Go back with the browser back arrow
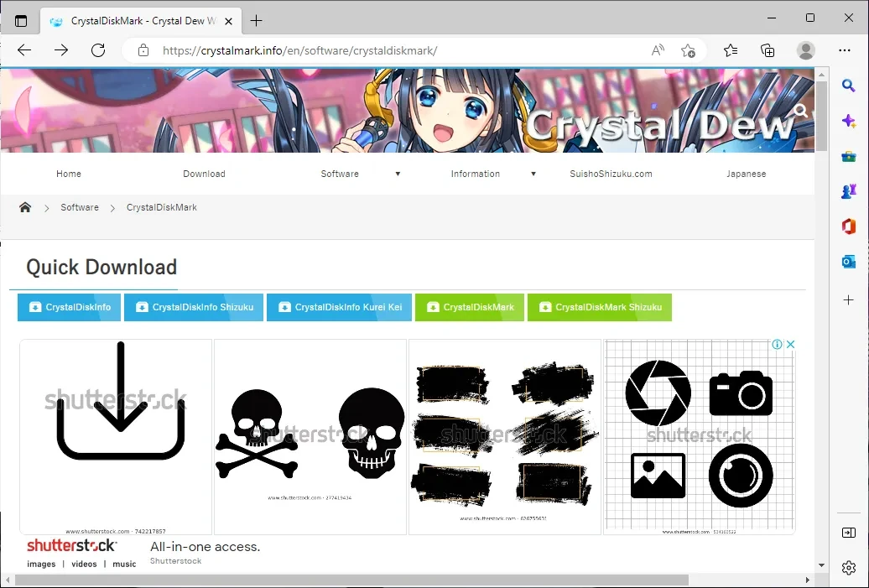The height and width of the screenshot is (588, 869). (x=24, y=50)
